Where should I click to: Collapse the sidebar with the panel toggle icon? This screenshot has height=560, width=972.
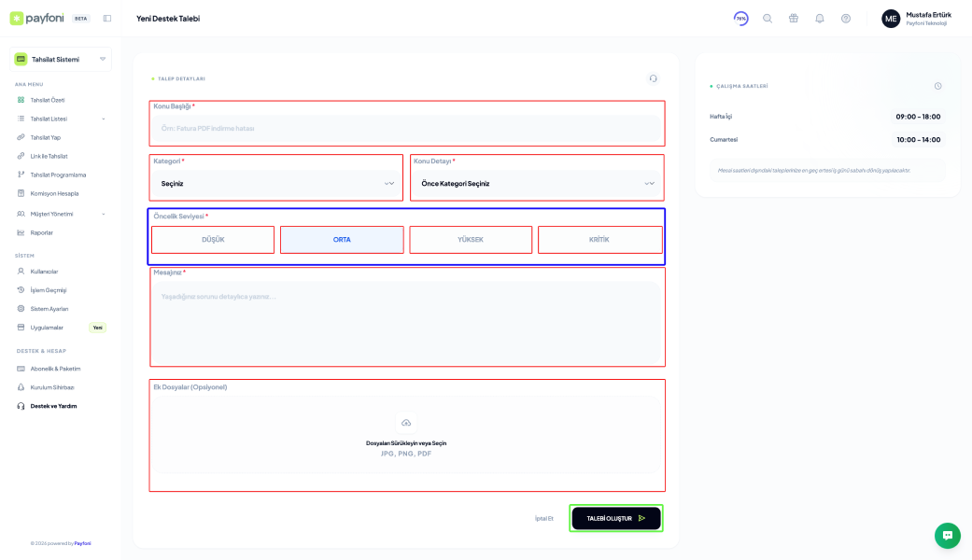[x=107, y=19]
